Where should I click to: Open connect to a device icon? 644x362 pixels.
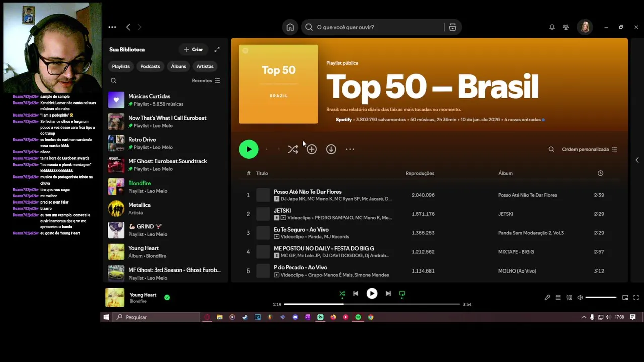coord(569,298)
